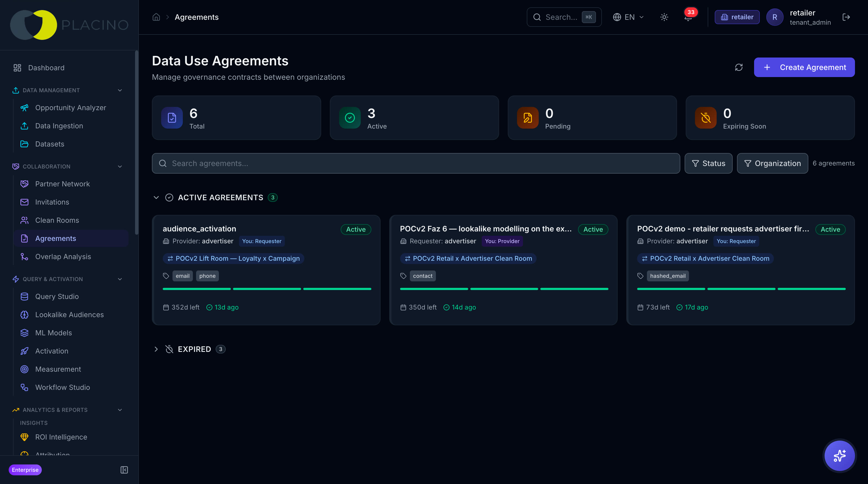Click the Enterprise plan badge

click(25, 470)
